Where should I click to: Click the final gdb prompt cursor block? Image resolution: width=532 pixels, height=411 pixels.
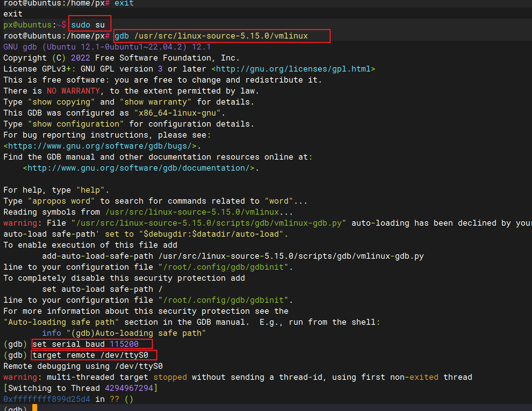(34, 408)
